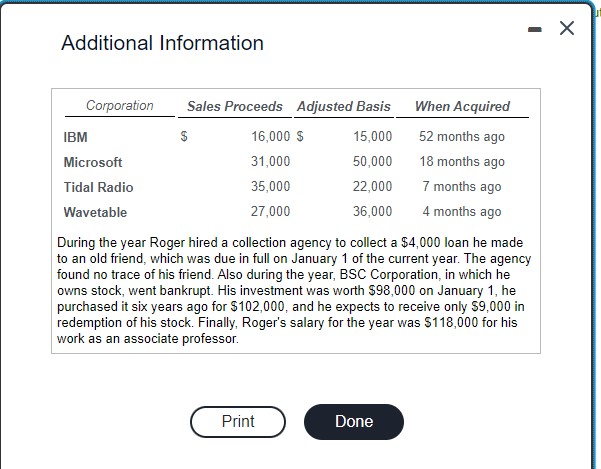Minimize the Additional Information dialog
This screenshot has height=469, width=601.
[x=535, y=29]
